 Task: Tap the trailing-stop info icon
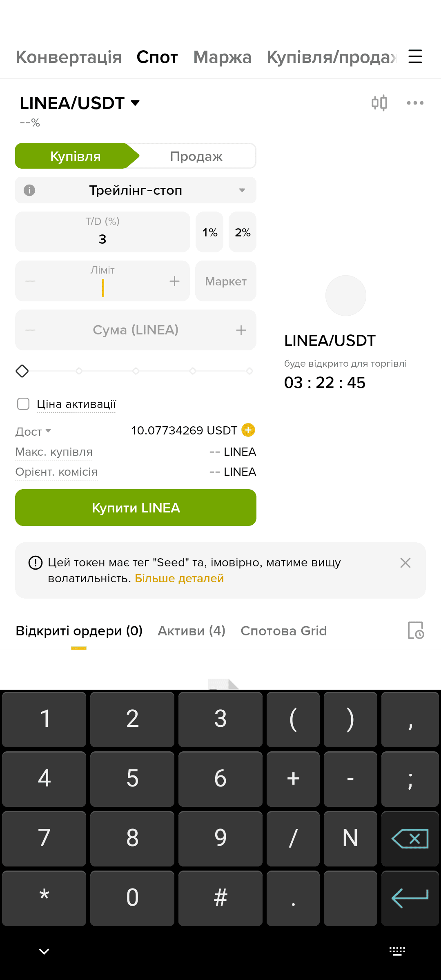(29, 190)
